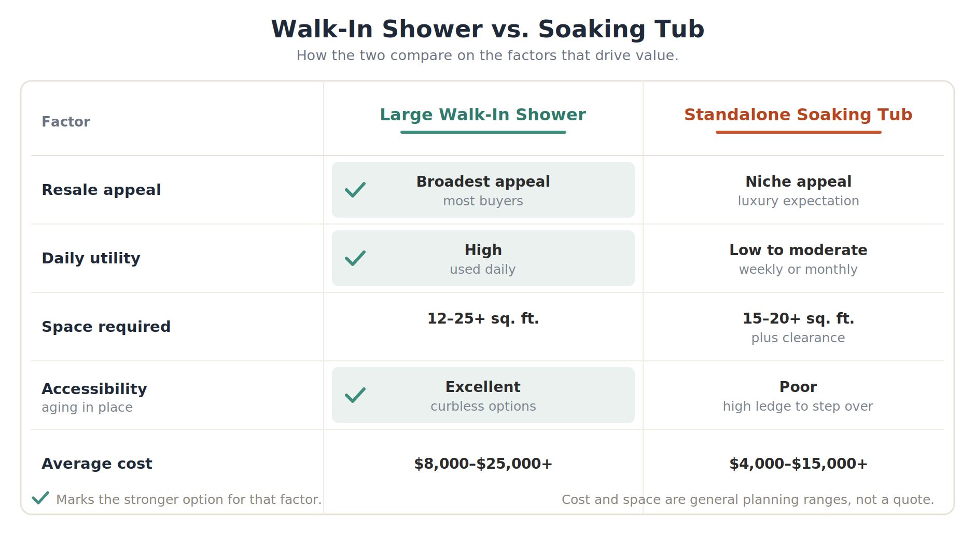
Task: Click the checkmark in the Daily utility row
Action: pos(355,258)
